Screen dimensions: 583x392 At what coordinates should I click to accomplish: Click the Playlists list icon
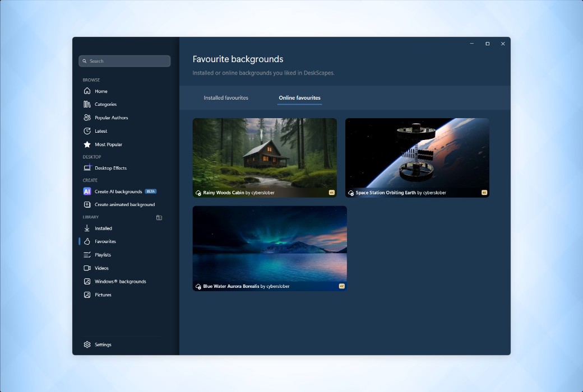[x=87, y=255]
